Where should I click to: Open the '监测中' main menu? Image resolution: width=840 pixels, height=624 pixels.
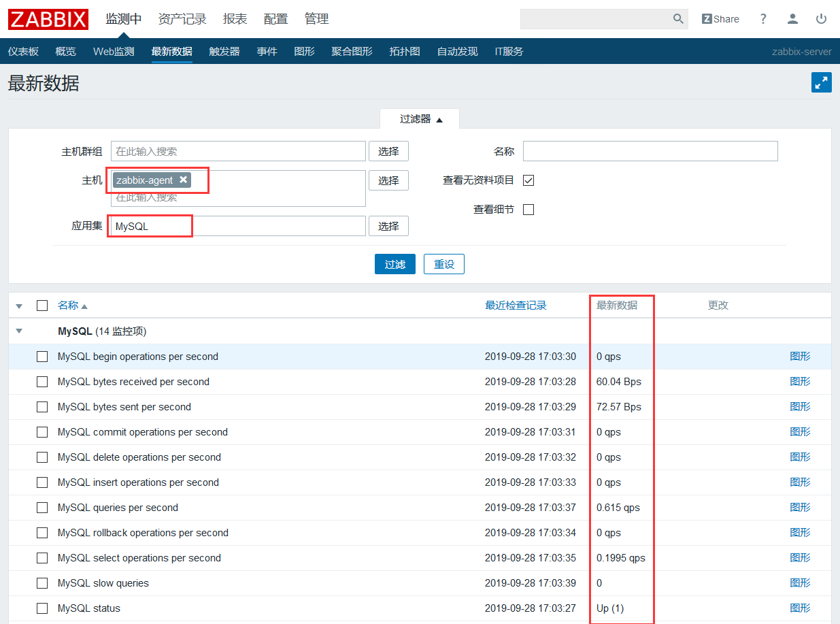point(123,19)
